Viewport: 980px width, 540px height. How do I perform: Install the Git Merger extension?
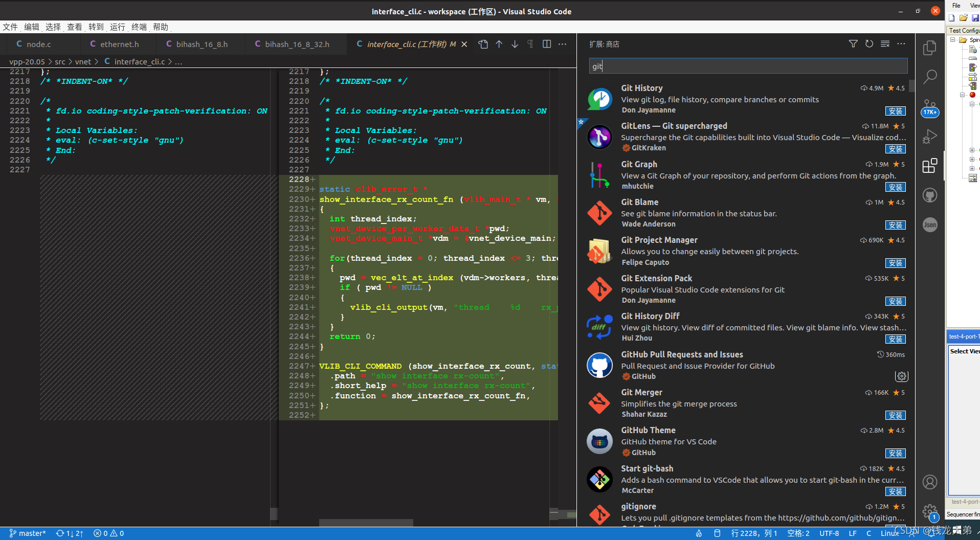(x=895, y=415)
